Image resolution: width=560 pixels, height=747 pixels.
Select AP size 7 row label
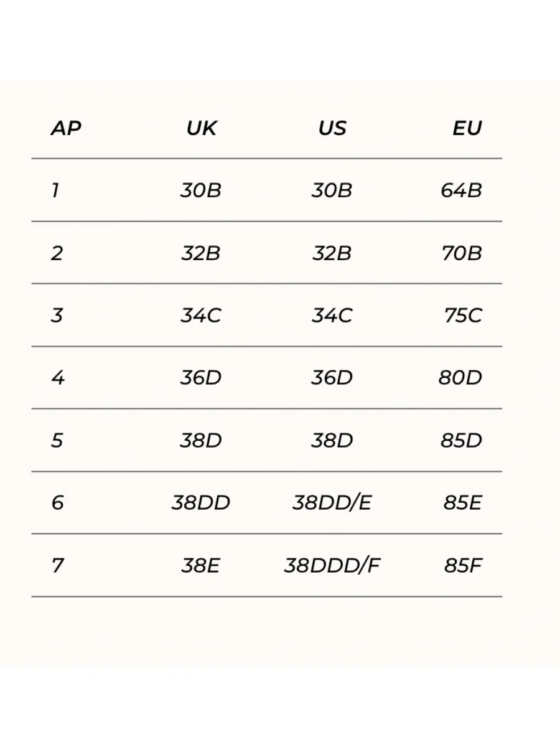point(57,566)
